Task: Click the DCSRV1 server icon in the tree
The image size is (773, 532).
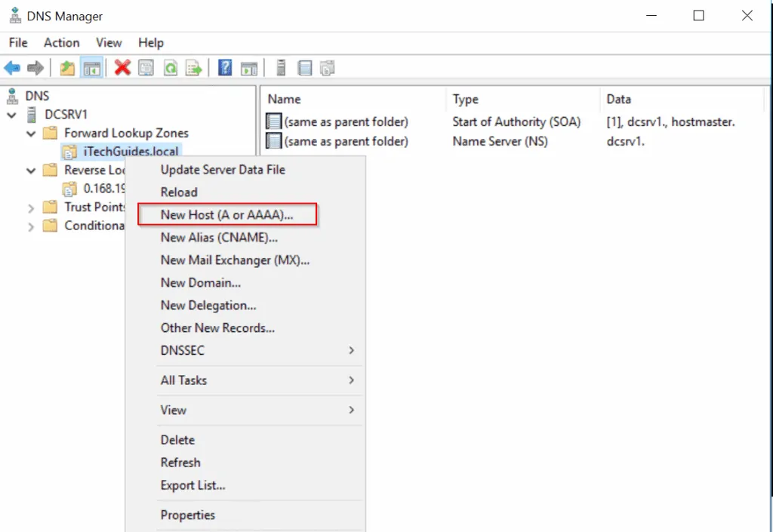Action: (x=32, y=114)
